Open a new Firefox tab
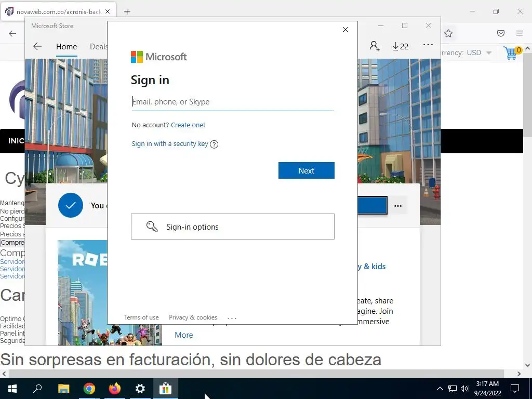 127,11
